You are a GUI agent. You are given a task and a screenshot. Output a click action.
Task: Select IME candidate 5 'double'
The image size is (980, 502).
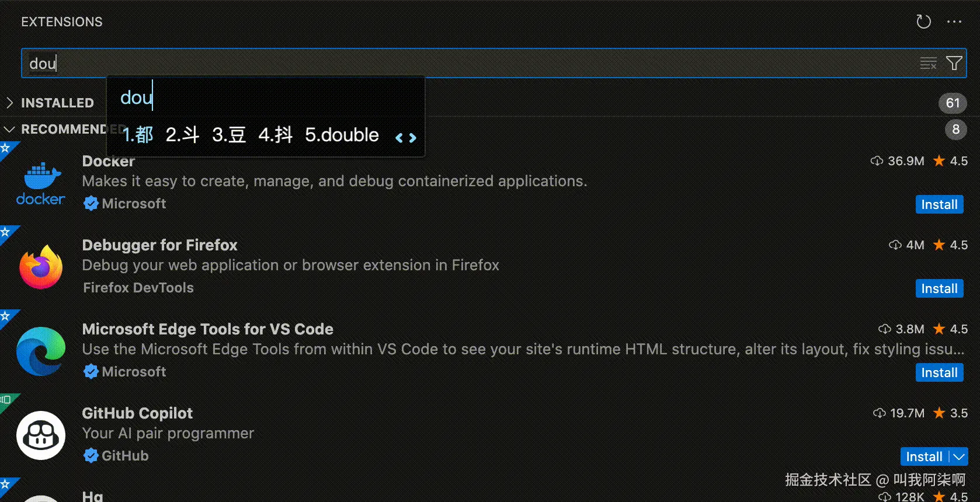tap(342, 135)
